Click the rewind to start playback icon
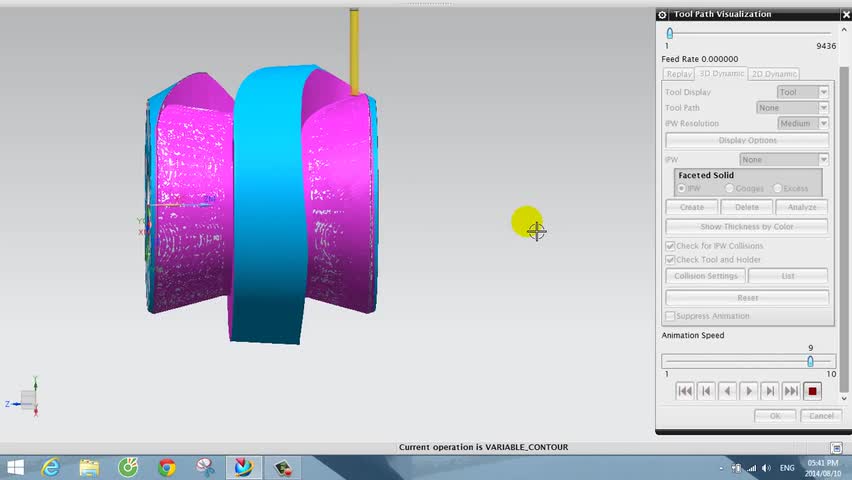The image size is (852, 480). [x=685, y=391]
